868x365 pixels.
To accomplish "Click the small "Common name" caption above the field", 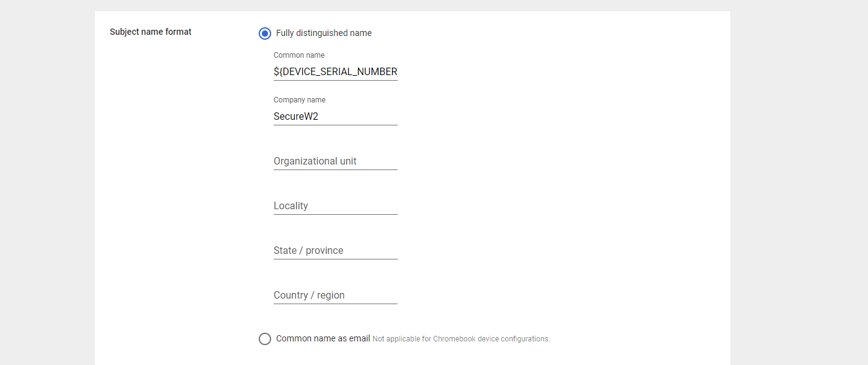I will pos(299,55).
